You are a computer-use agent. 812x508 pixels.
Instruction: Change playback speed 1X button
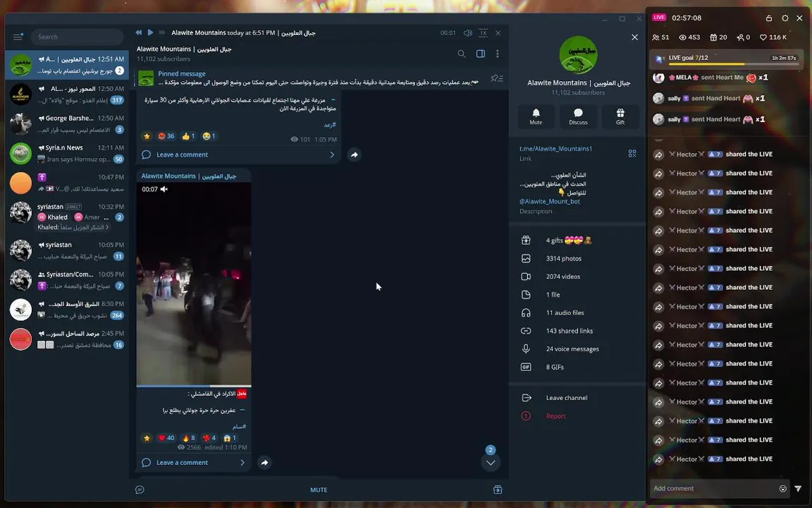(483, 32)
